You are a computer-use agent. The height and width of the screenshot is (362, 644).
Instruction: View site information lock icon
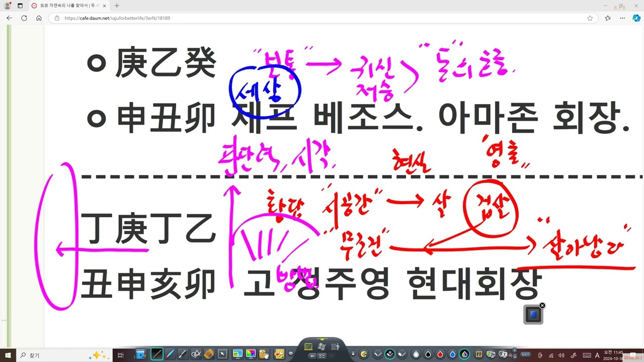click(57, 18)
